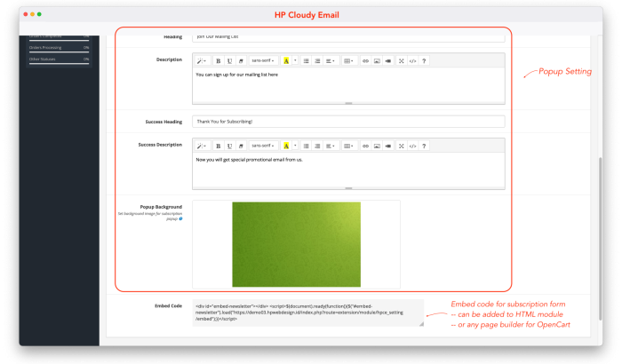Image resolution: width=622 pixels, height=364 pixels.
Task: Apply the yellow font color in Description toolbar
Action: (x=286, y=60)
